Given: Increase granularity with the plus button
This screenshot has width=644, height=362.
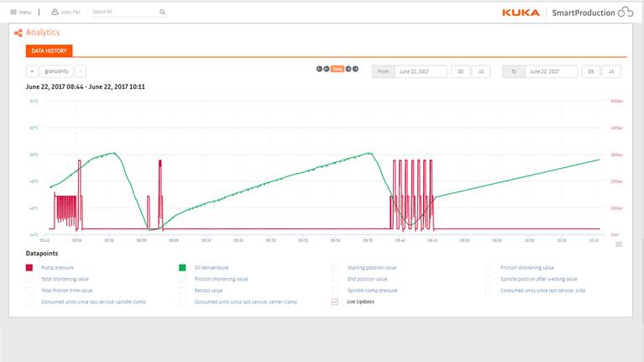Looking at the screenshot, I should 32,71.
